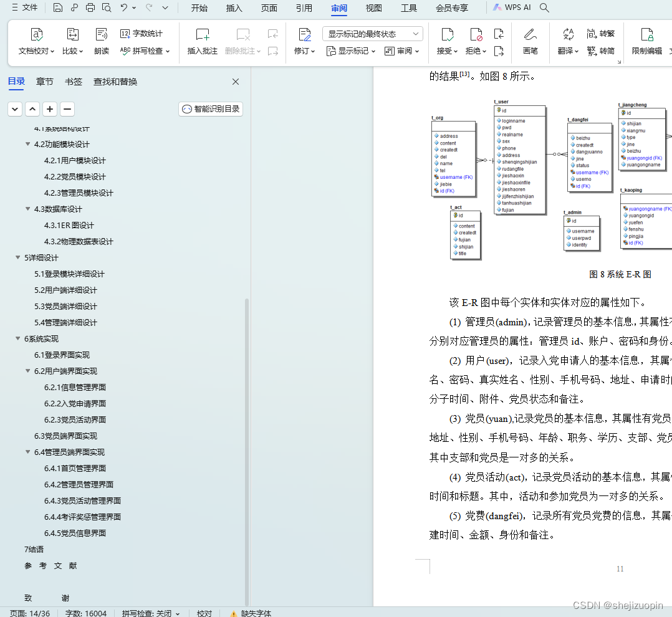Screen dimensions: 672x617
Task: Convert traditional to simplified 繁转简
Action: [600, 51]
